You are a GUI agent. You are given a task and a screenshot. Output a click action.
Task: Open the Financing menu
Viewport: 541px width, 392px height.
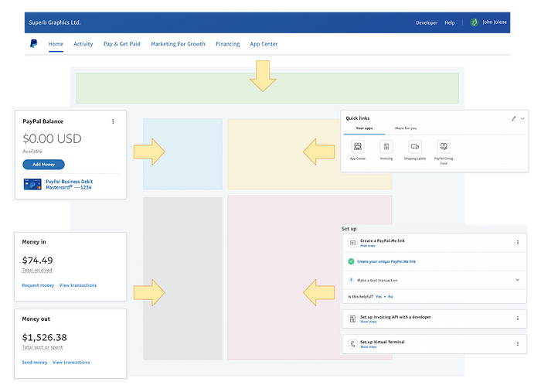pos(228,44)
